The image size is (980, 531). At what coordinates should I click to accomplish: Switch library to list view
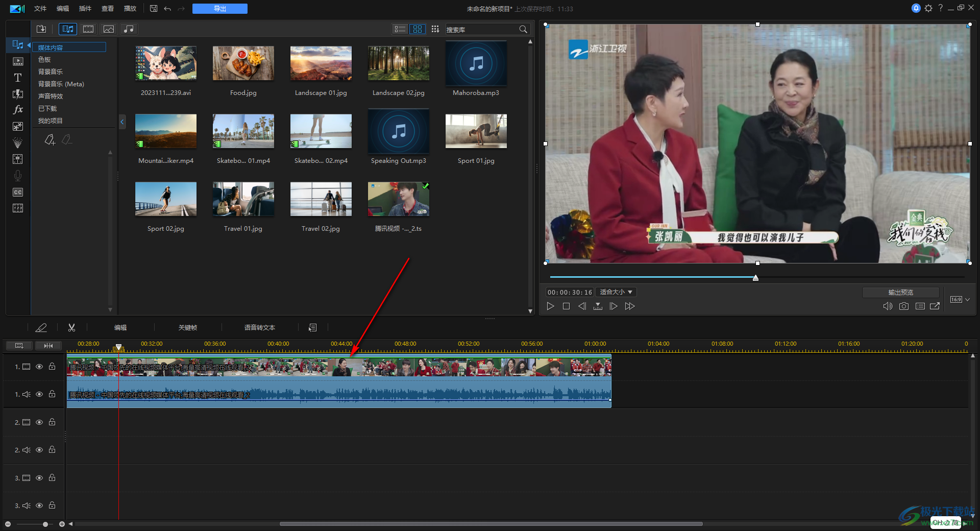click(x=400, y=29)
